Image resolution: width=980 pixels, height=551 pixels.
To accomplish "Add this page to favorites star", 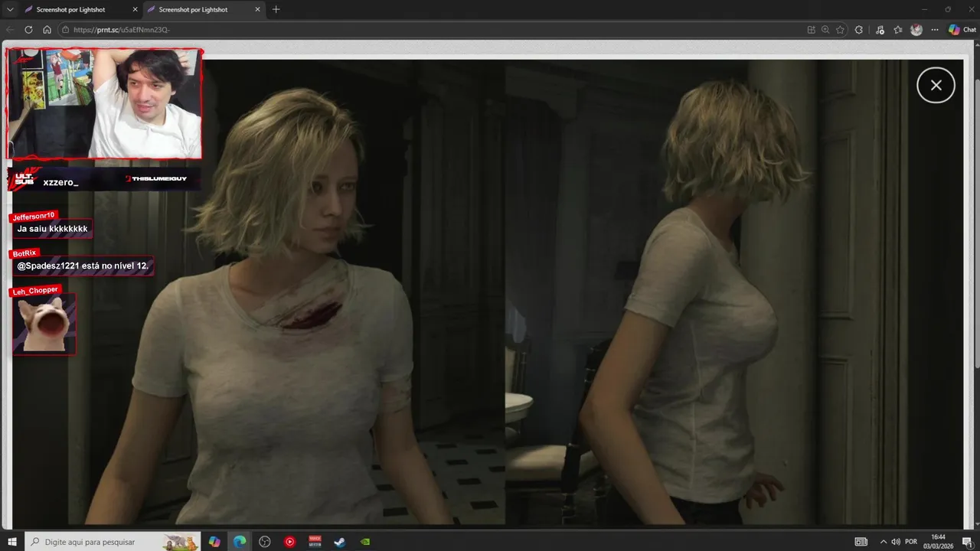I will (x=840, y=30).
